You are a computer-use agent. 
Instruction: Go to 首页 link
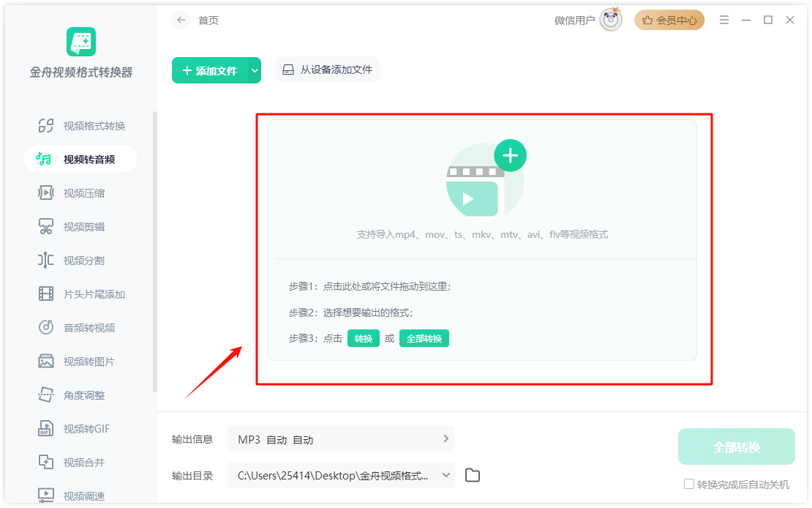208,20
